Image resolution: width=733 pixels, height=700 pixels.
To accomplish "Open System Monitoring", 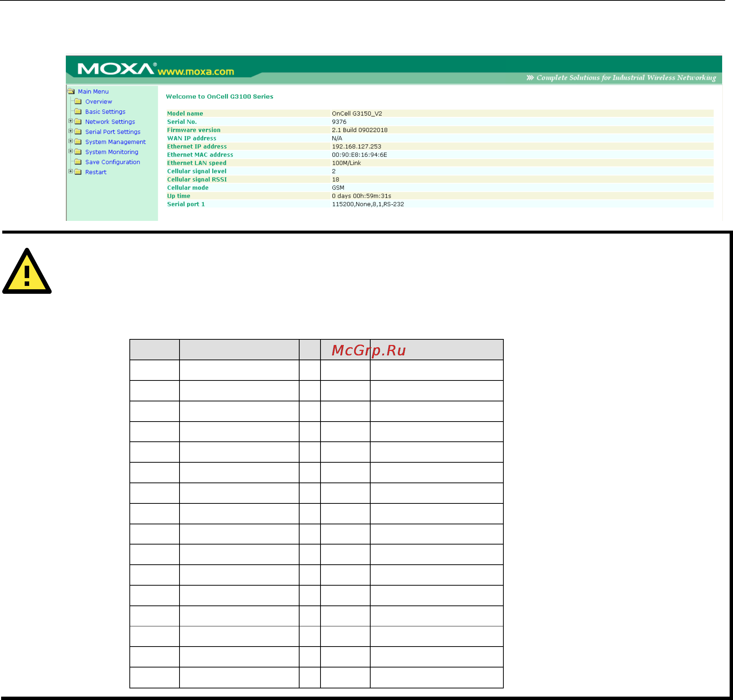I will click(112, 152).
